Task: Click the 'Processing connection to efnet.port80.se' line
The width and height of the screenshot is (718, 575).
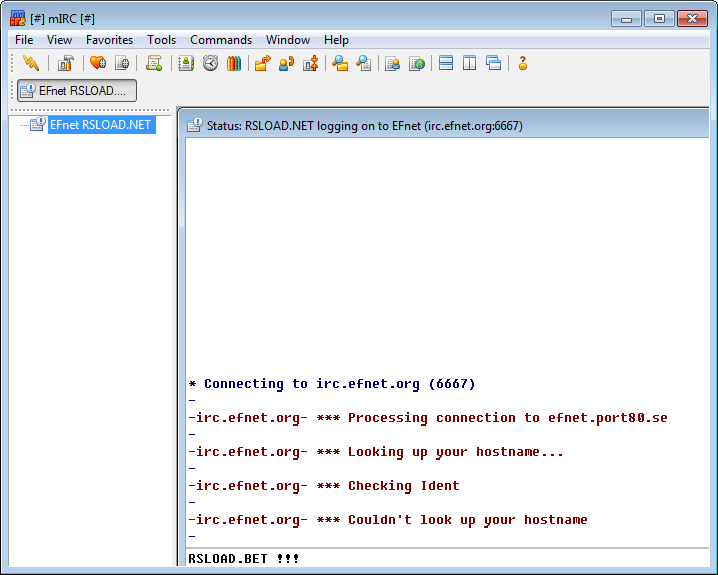Action: (x=428, y=418)
